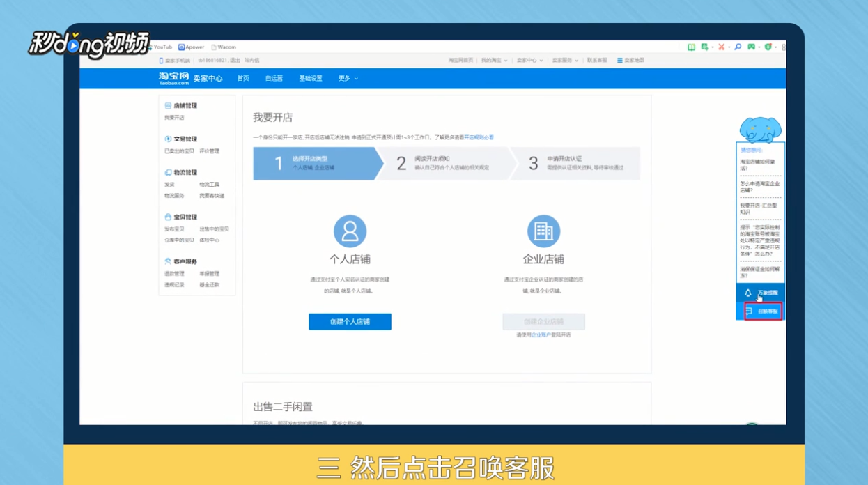Open 发布宝贝 in the sidebar

(x=174, y=229)
